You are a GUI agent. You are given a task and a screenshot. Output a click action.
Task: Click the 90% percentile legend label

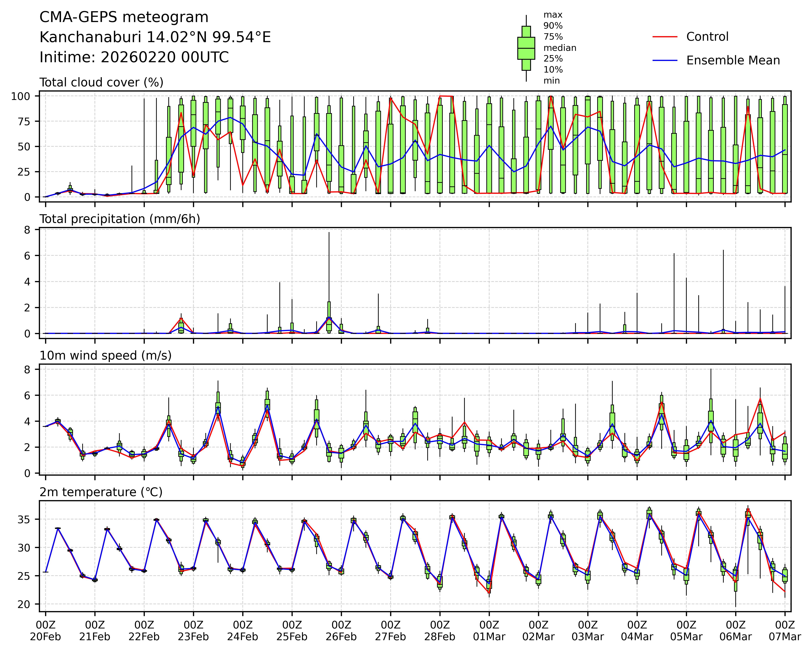[553, 26]
